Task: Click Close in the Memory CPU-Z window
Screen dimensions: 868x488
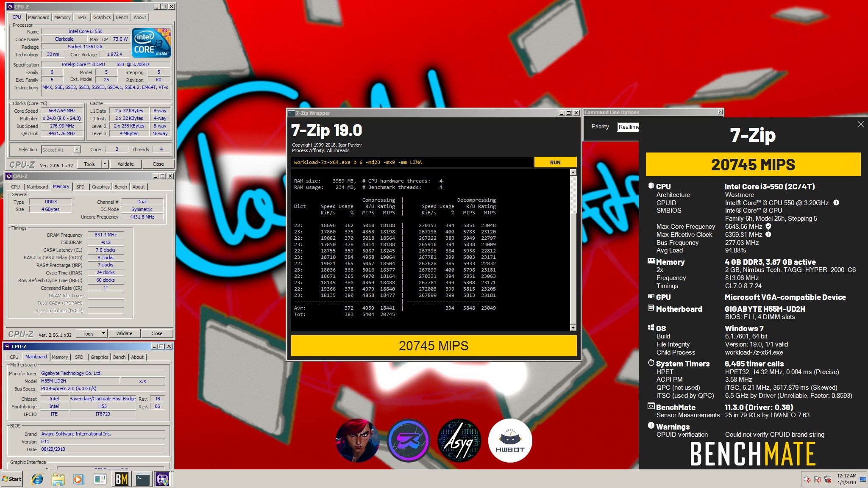Action: tap(157, 333)
